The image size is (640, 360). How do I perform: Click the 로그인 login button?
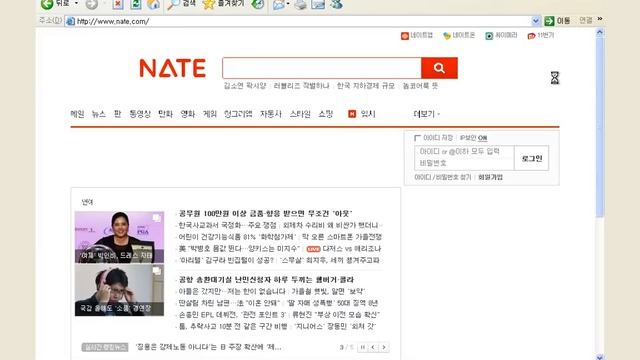(531, 158)
